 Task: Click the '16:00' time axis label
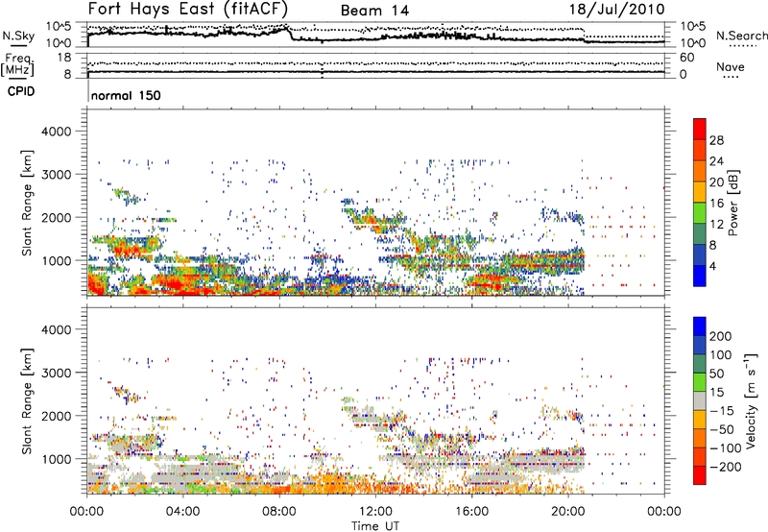471,512
